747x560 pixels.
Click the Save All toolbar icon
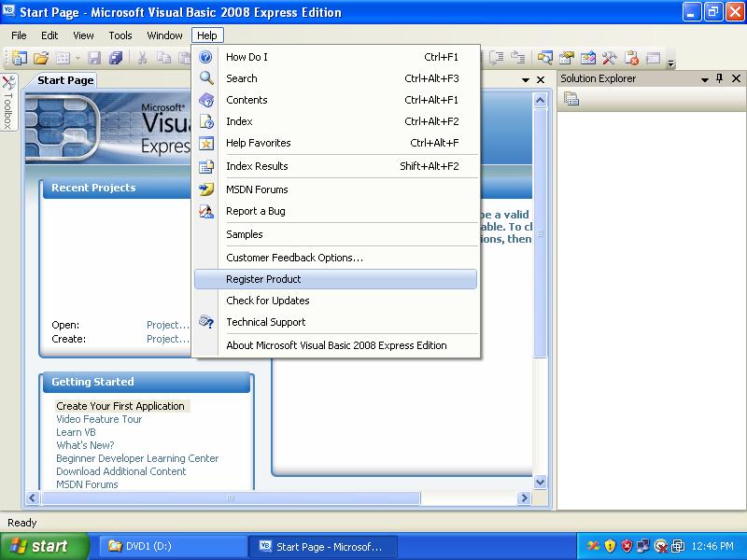(x=116, y=58)
